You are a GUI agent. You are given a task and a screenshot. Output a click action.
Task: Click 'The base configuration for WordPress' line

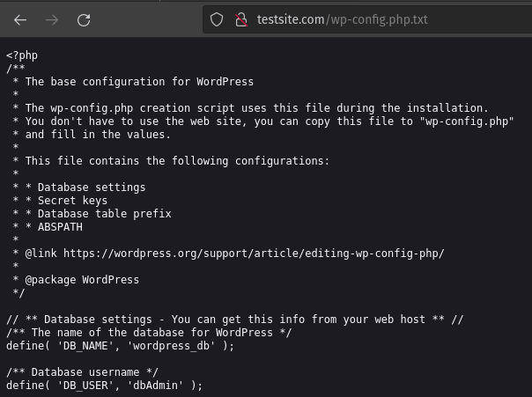tap(140, 82)
